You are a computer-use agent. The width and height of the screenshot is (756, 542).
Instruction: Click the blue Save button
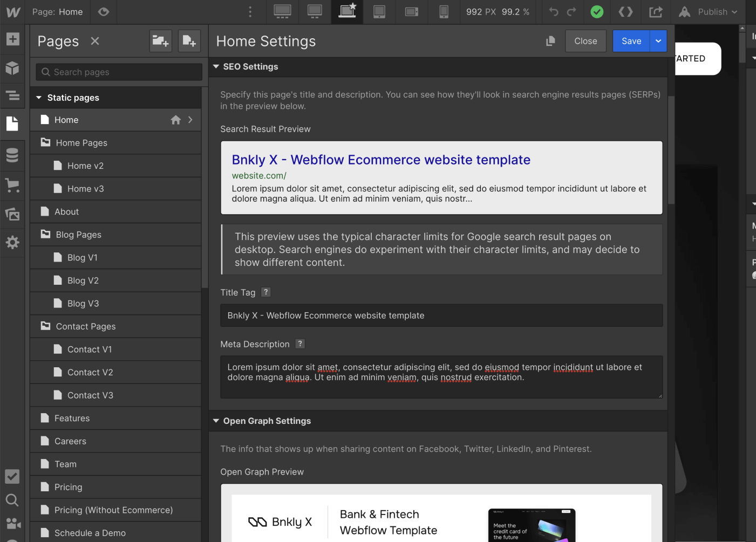point(631,41)
